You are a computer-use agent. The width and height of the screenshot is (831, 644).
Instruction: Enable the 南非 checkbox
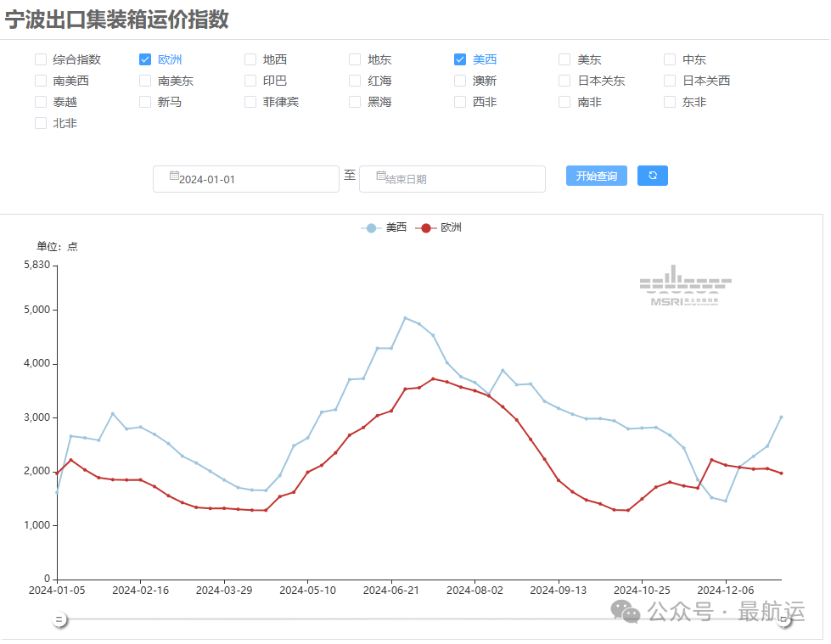(x=565, y=102)
